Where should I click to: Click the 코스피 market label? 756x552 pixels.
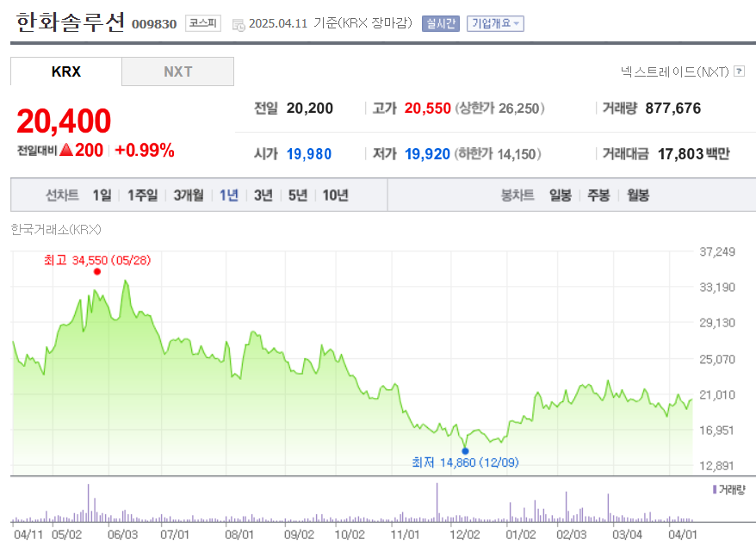point(203,23)
